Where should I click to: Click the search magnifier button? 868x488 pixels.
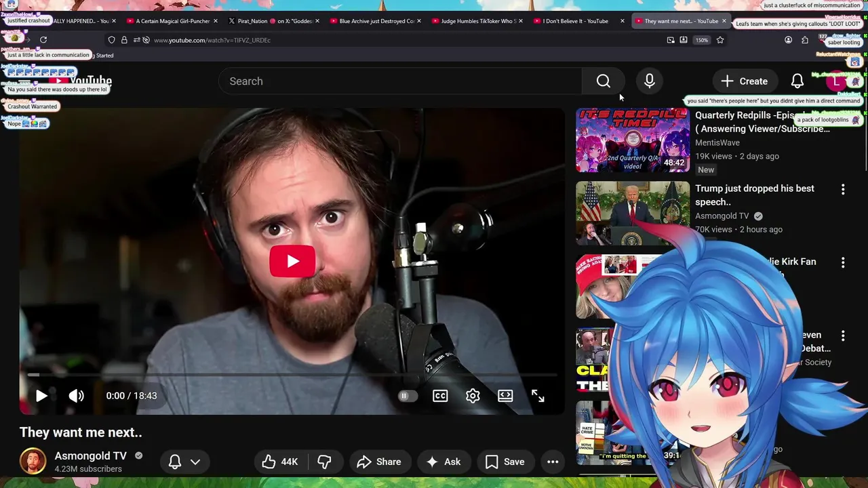[x=604, y=81]
